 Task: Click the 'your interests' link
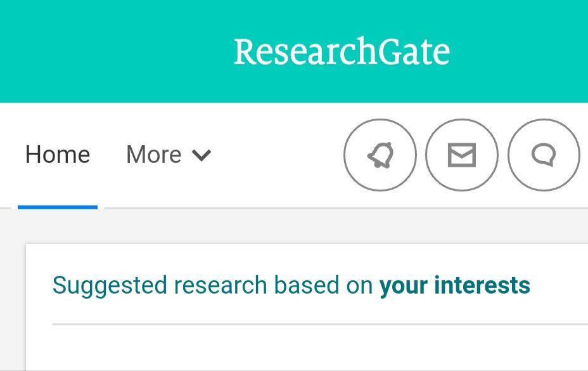454,285
